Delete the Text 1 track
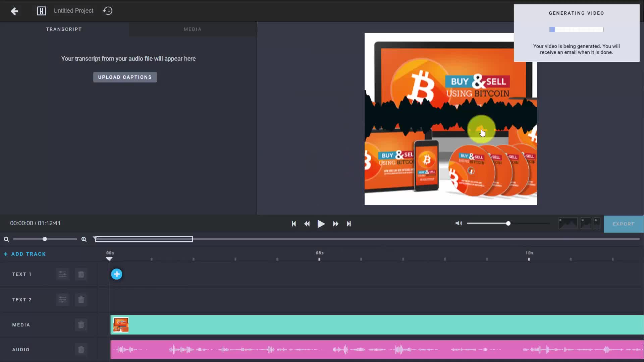Image resolution: width=644 pixels, height=362 pixels. pyautogui.click(x=81, y=274)
